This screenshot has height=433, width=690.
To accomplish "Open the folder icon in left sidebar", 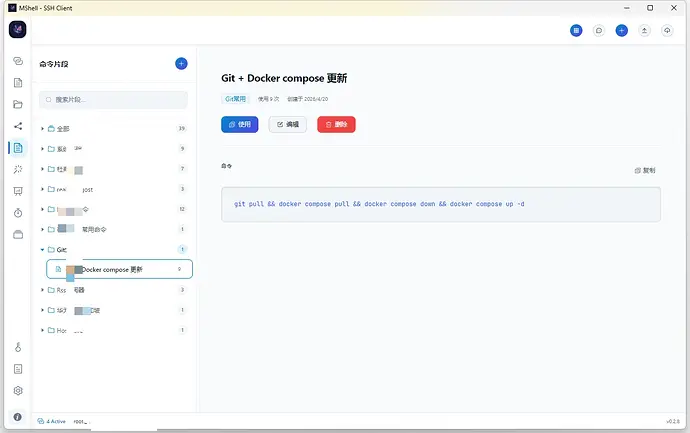I will tap(18, 104).
